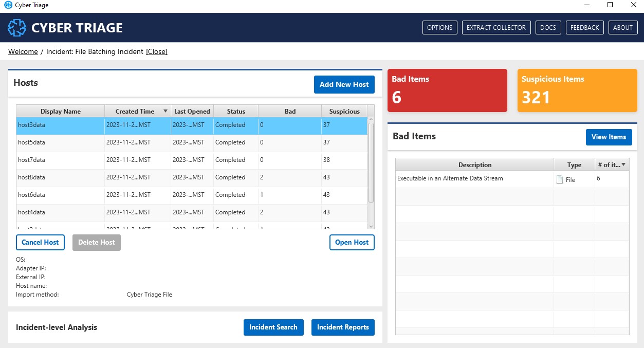This screenshot has height=348, width=644.
Task: Open the orange Suspicious Items summary tile
Action: pyautogui.click(x=577, y=90)
